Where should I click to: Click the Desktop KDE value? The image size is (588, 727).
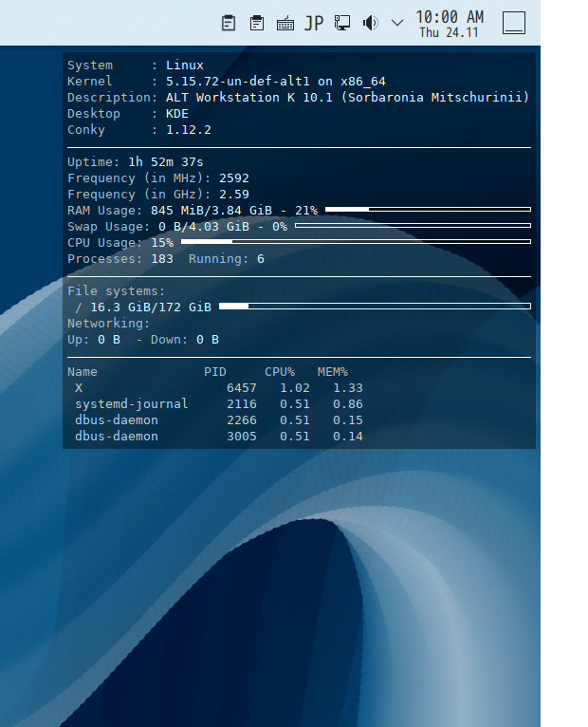[x=177, y=114]
